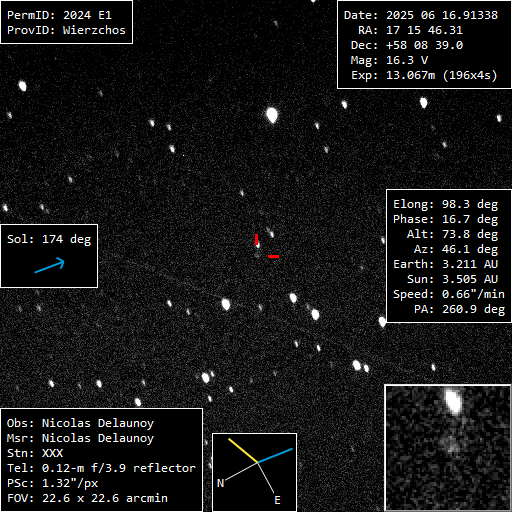Open the magnified comet inset thumbnail
The width and height of the screenshot is (512, 512).
point(448,448)
